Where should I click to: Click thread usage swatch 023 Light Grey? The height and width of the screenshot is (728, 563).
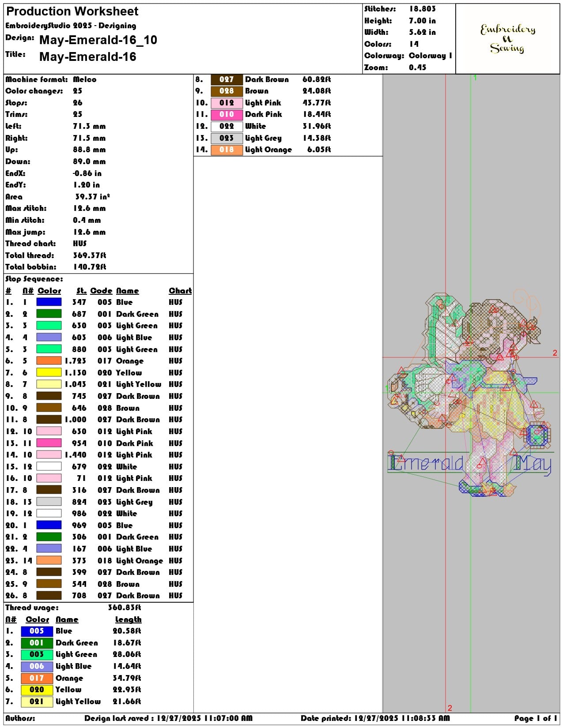tap(227, 138)
